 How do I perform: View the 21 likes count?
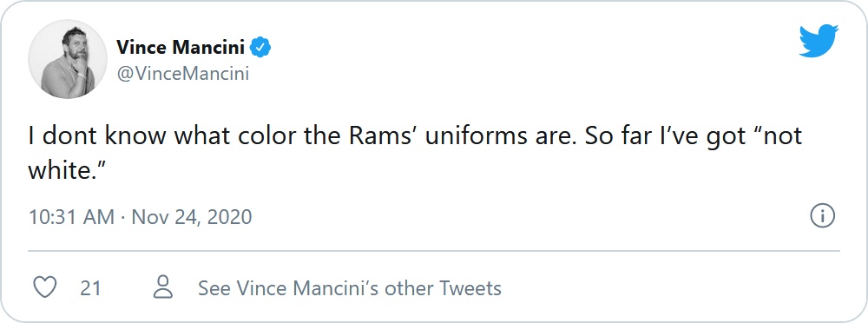pyautogui.click(x=90, y=288)
